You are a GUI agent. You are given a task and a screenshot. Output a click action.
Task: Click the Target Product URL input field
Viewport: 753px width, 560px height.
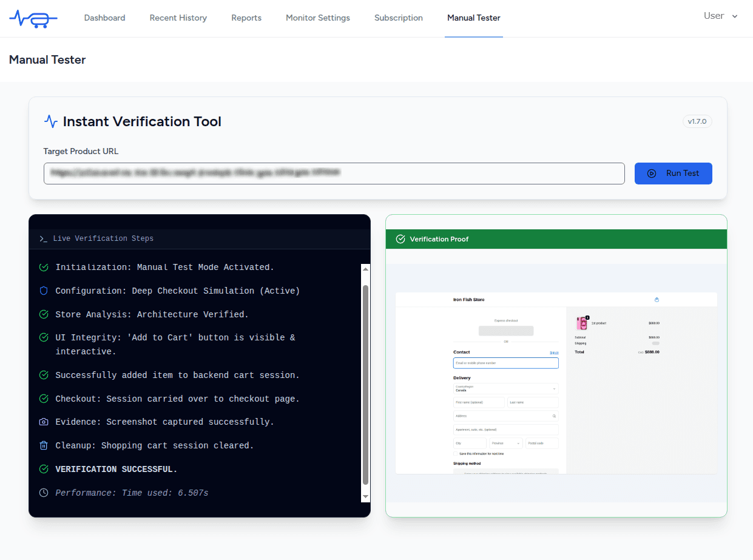(x=334, y=174)
